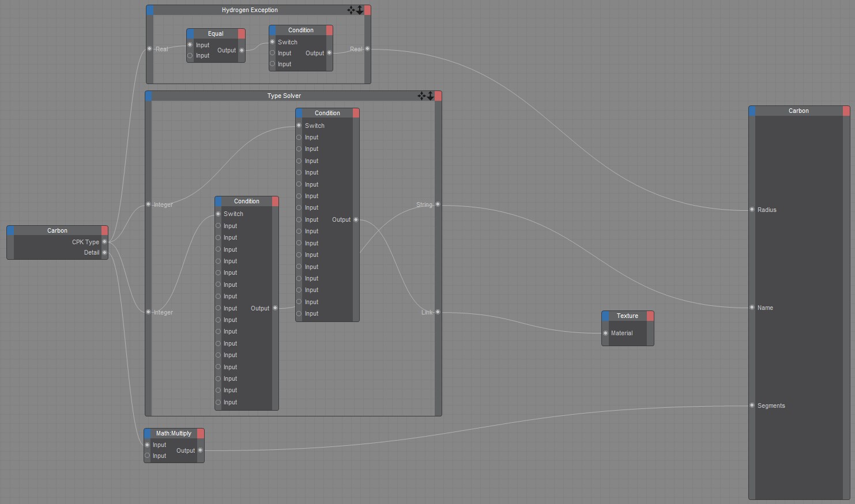Viewport: 855px width, 504px height.
Task: Open blue inputs corner of Texture node
Action: 605,316
